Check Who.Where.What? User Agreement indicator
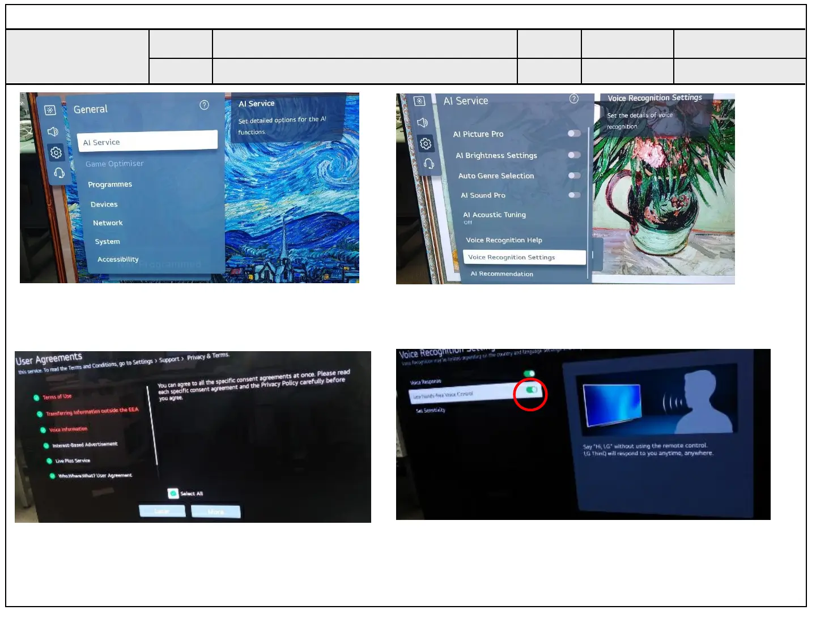This screenshot has width=816, height=644. [52, 476]
